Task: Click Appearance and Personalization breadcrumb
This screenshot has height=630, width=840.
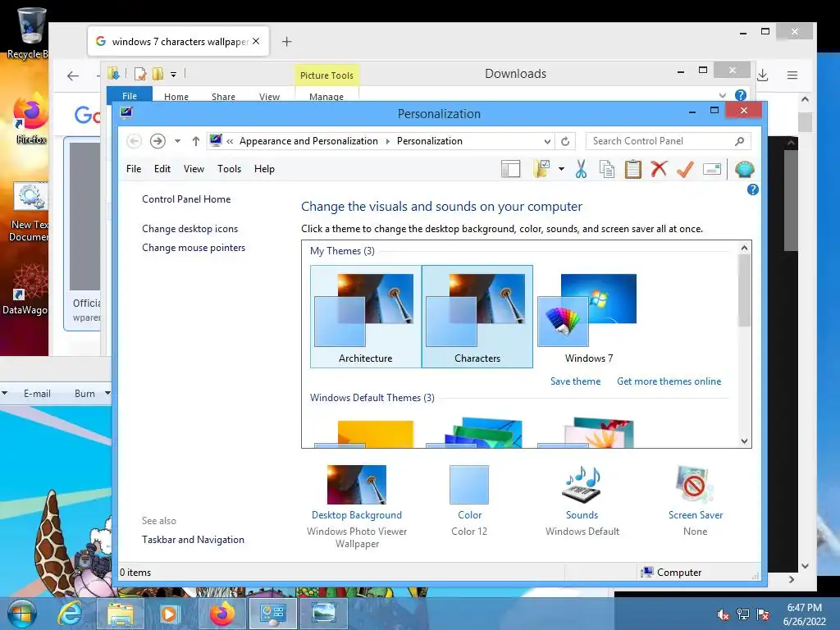Action: click(x=308, y=141)
